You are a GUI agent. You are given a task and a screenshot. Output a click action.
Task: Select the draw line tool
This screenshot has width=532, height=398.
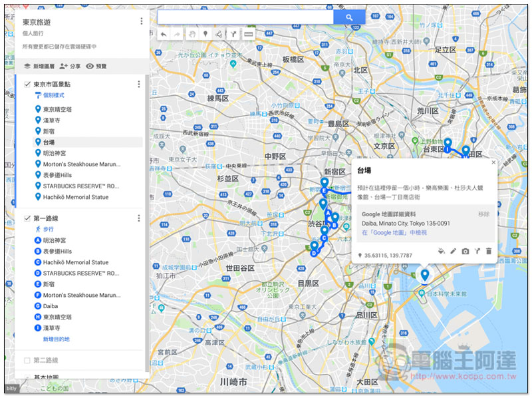click(x=219, y=34)
